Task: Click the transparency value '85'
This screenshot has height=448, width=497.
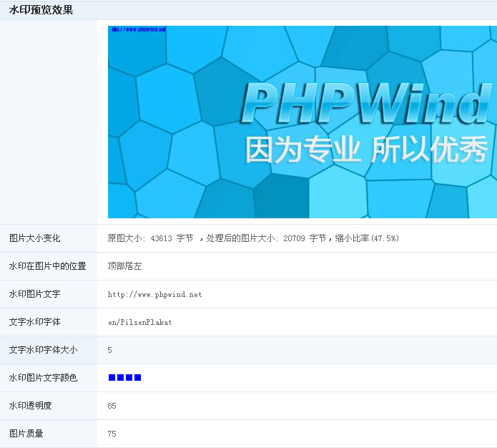Action: (112, 406)
